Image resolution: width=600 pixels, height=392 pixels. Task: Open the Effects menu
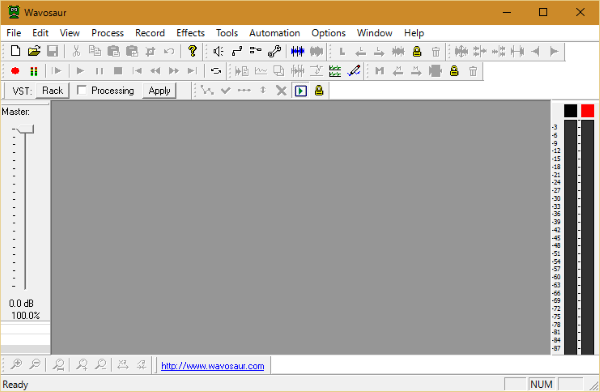[191, 33]
